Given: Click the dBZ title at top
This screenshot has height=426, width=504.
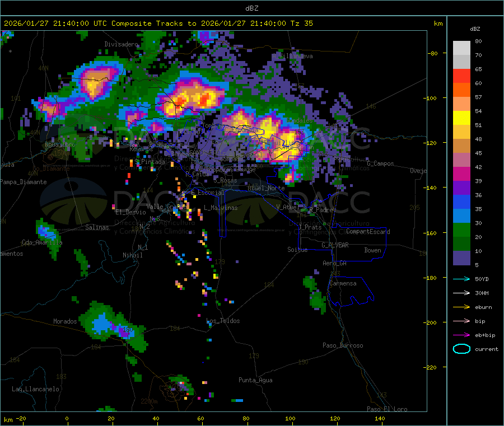Looking at the screenshot, I should 252,8.
